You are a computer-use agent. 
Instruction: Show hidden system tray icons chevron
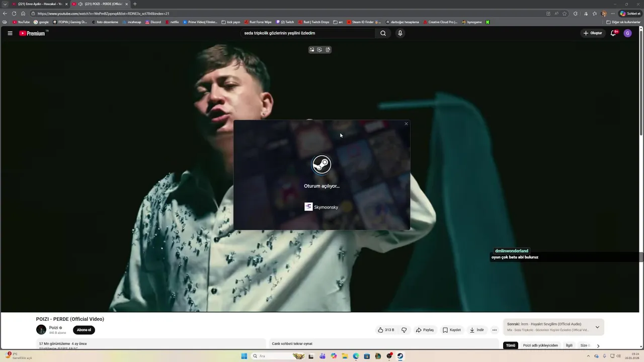click(x=588, y=356)
